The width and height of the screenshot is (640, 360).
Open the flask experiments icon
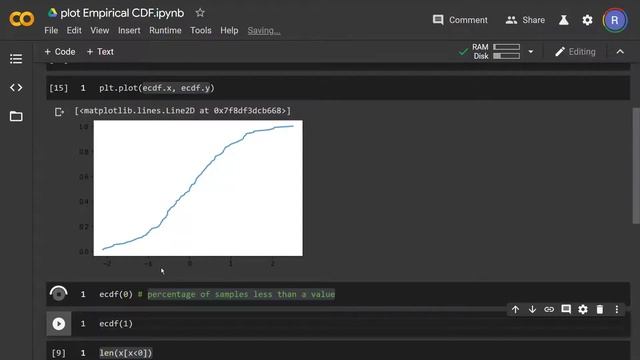tap(564, 20)
